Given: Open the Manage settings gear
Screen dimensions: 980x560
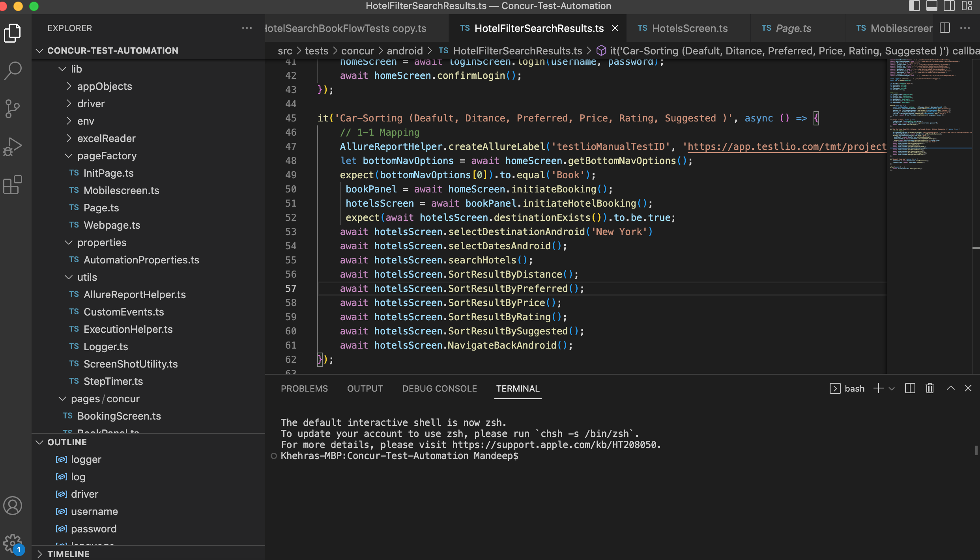Looking at the screenshot, I should tap(13, 543).
